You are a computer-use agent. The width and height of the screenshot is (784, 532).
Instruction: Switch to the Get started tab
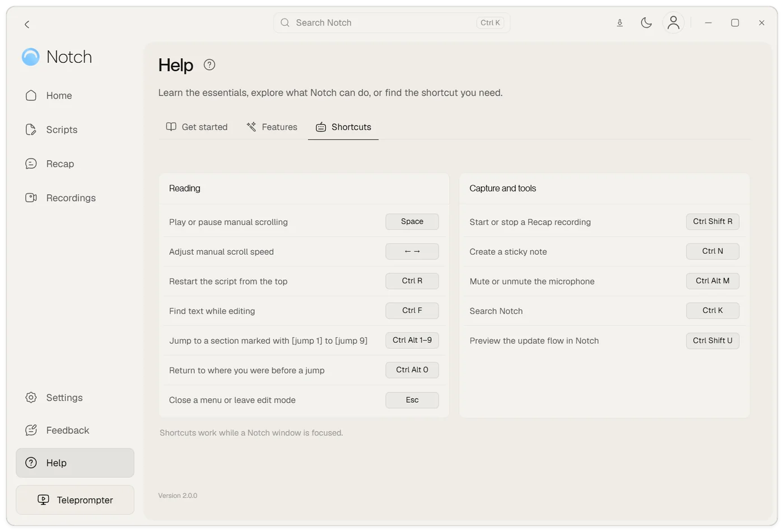(197, 127)
